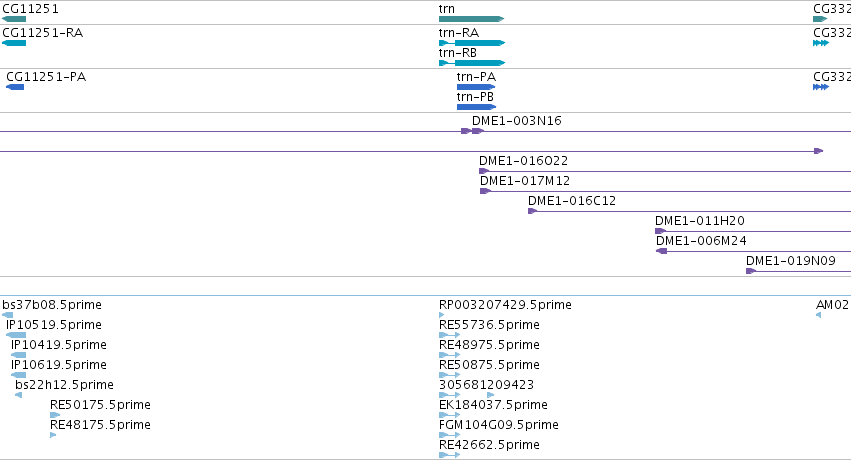
Task: Click the RE50175.5prime label
Action: [100, 405]
